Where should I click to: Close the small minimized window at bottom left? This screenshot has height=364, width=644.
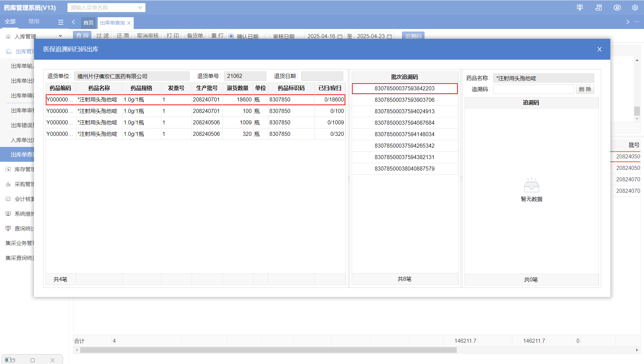[x=53, y=360]
